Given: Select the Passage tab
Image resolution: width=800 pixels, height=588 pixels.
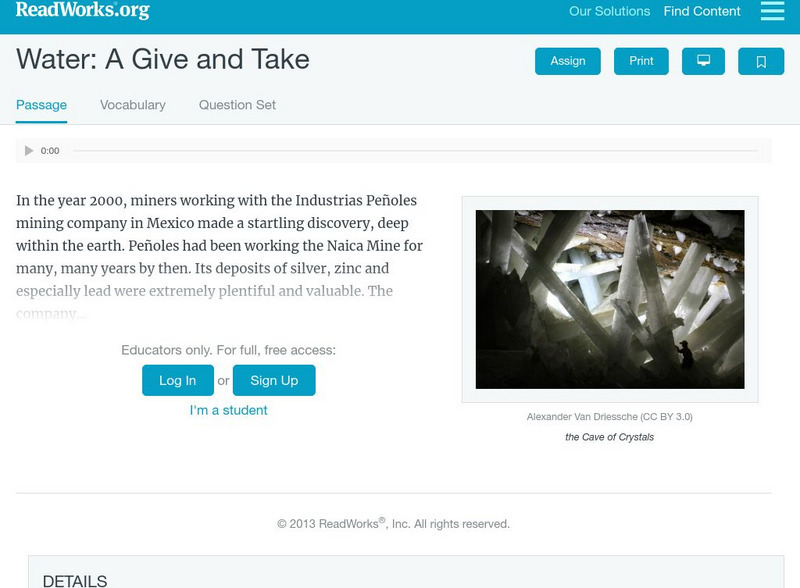Looking at the screenshot, I should [x=41, y=105].
